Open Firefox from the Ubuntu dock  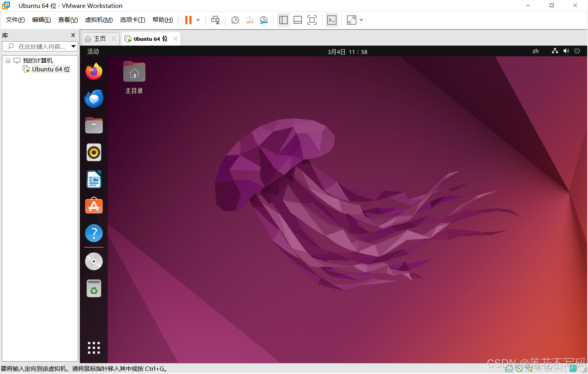coord(94,71)
